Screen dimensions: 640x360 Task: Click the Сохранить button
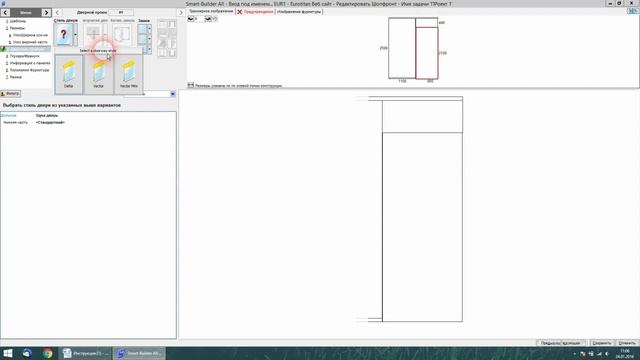tap(601, 343)
